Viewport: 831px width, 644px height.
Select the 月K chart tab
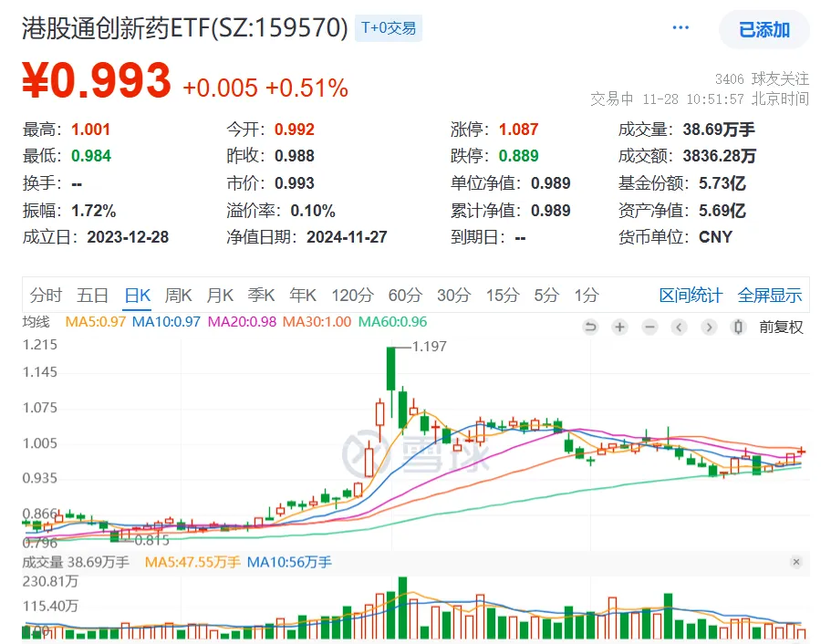pos(220,295)
